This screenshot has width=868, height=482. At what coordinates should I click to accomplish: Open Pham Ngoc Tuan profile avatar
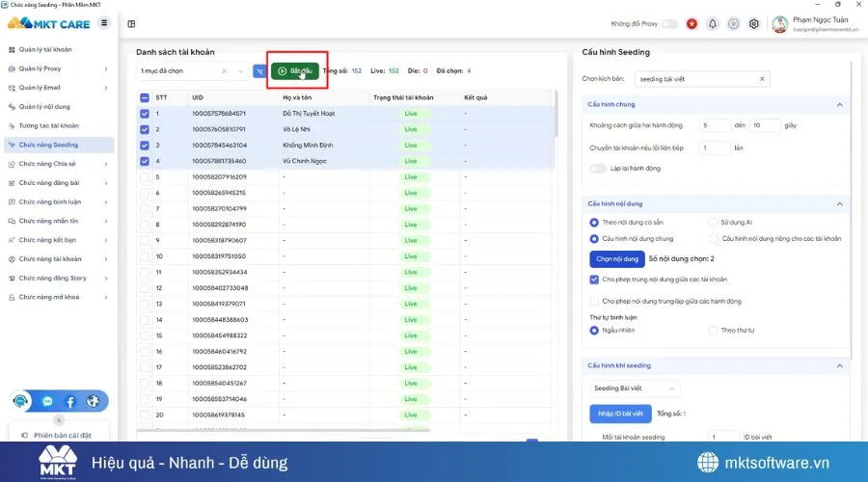click(x=779, y=24)
